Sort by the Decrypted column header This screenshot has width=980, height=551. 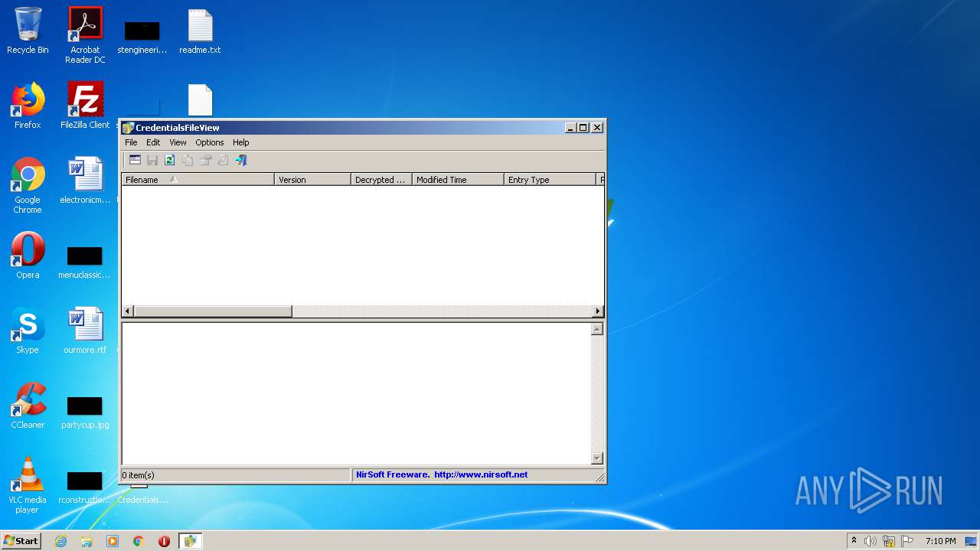click(x=381, y=180)
